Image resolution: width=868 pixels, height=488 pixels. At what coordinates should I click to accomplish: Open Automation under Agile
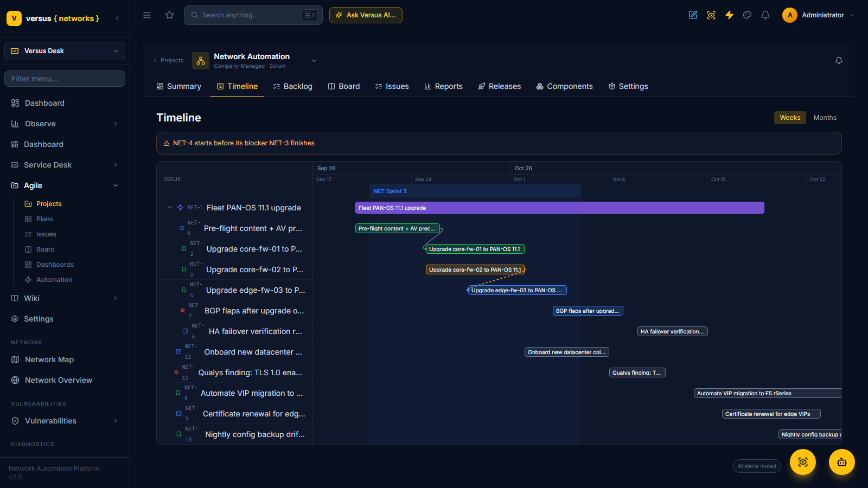coord(54,280)
